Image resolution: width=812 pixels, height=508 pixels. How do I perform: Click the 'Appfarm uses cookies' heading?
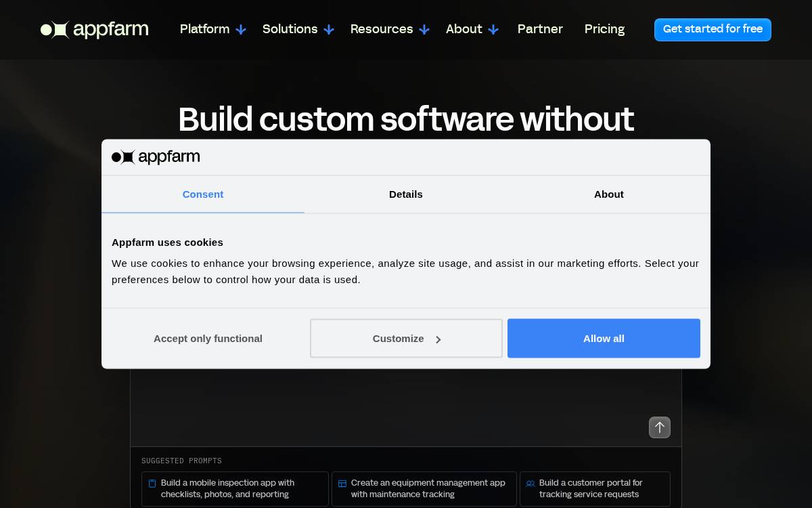coord(167,242)
